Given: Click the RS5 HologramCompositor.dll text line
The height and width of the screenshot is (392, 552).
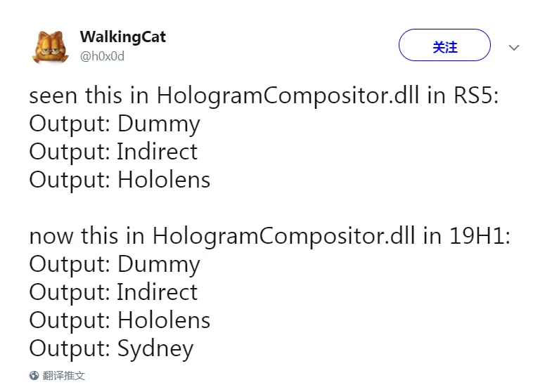Looking at the screenshot, I should [x=264, y=96].
